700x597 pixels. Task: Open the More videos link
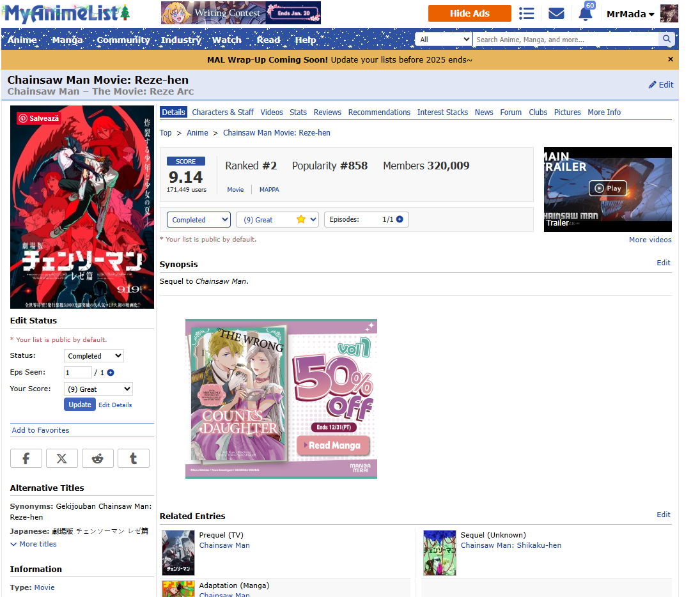click(x=650, y=240)
